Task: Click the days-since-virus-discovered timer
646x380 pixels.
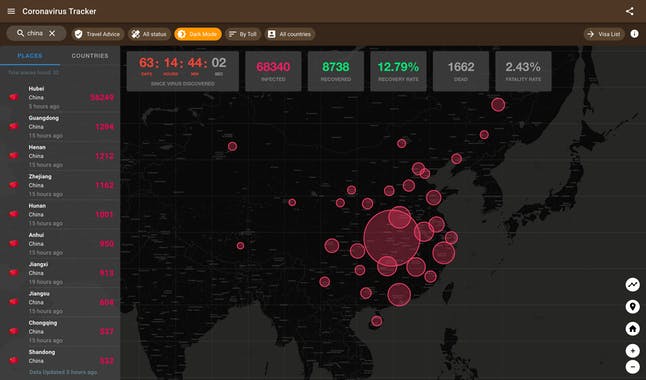Action: 183,71
